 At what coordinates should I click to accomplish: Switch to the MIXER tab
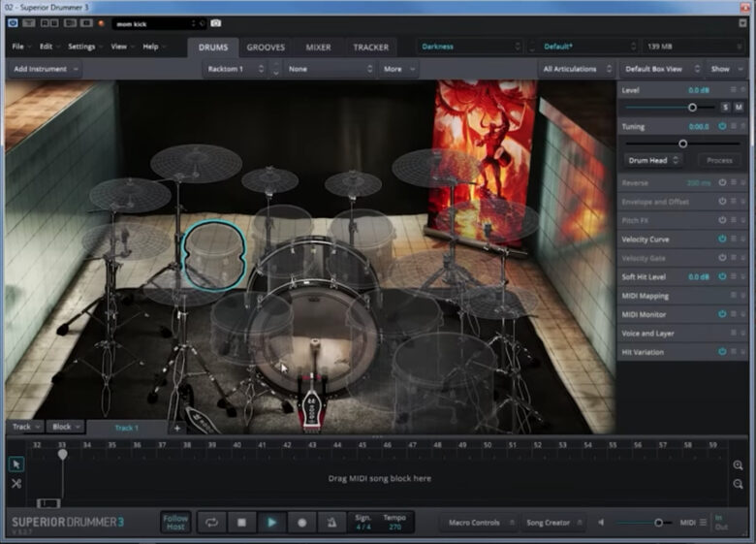pyautogui.click(x=318, y=48)
